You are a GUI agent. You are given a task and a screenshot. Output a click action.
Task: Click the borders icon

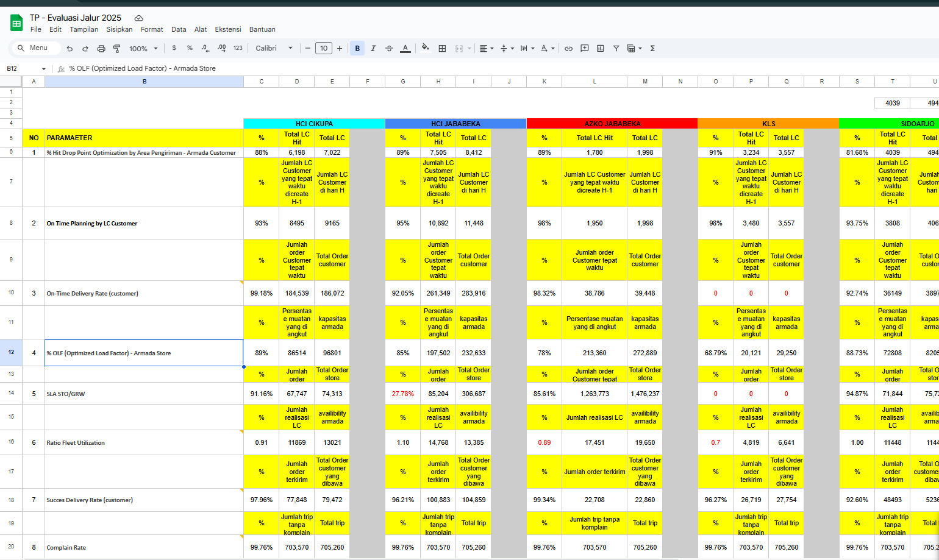click(441, 48)
